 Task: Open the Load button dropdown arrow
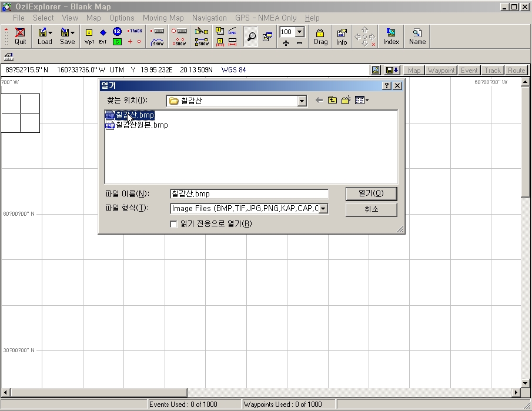(x=50, y=32)
